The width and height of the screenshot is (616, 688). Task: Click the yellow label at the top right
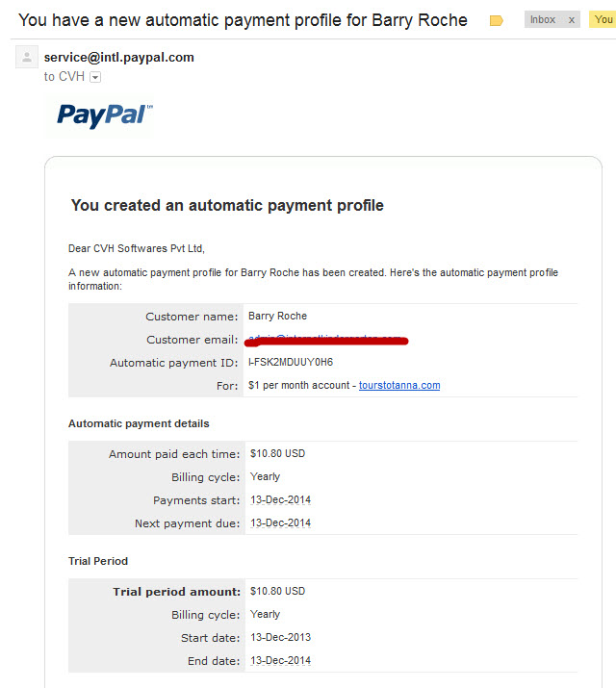605,20
